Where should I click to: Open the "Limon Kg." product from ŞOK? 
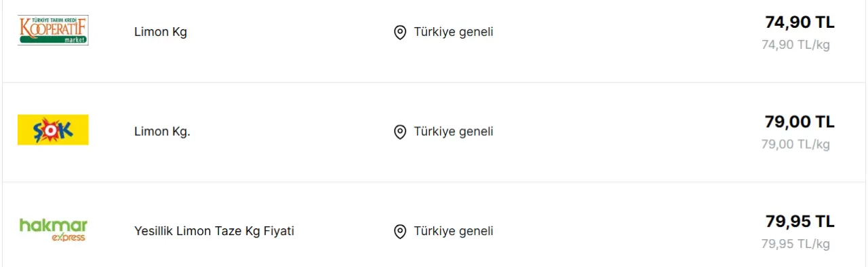pos(162,132)
